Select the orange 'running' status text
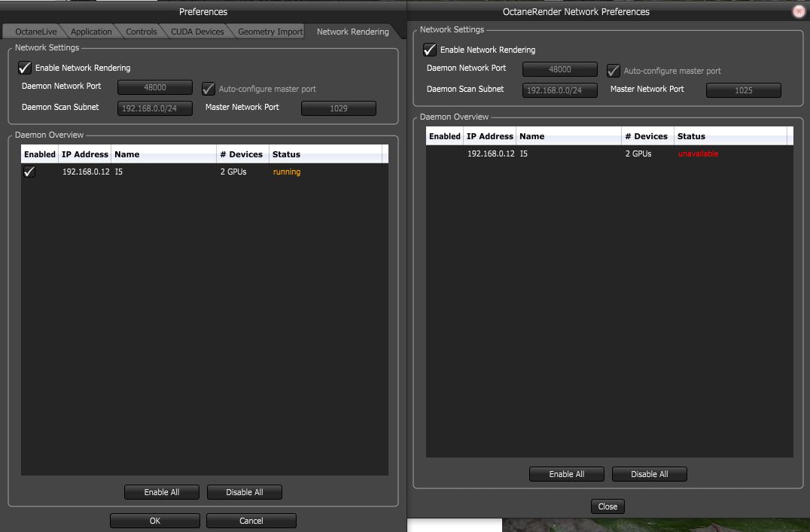The width and height of the screenshot is (810, 532). (x=287, y=172)
